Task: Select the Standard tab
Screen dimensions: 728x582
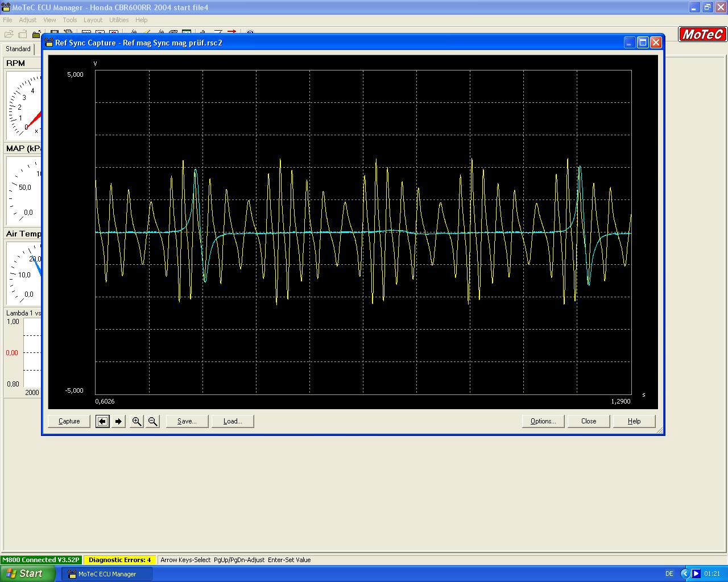Action: [x=18, y=49]
